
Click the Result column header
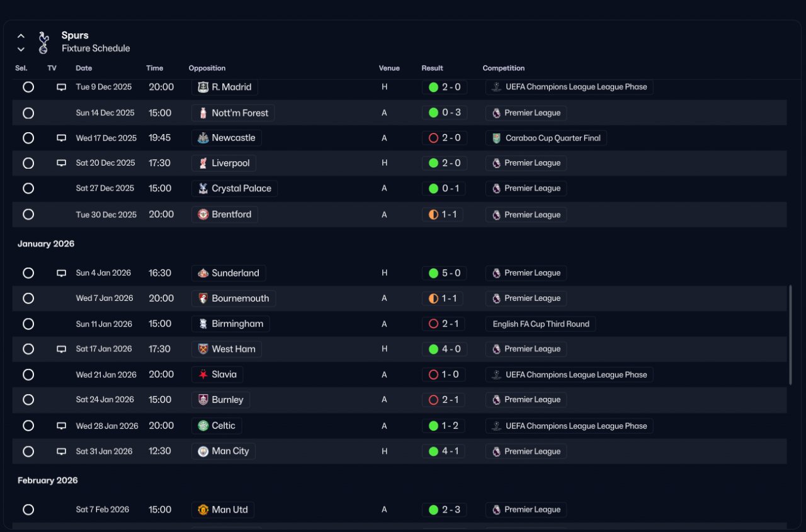[x=433, y=68]
